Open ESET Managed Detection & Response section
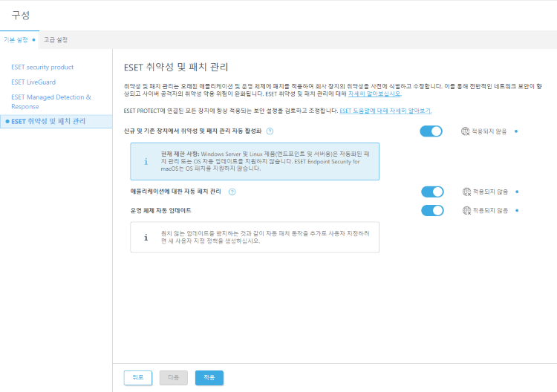The width and height of the screenshot is (557, 392). (x=51, y=102)
